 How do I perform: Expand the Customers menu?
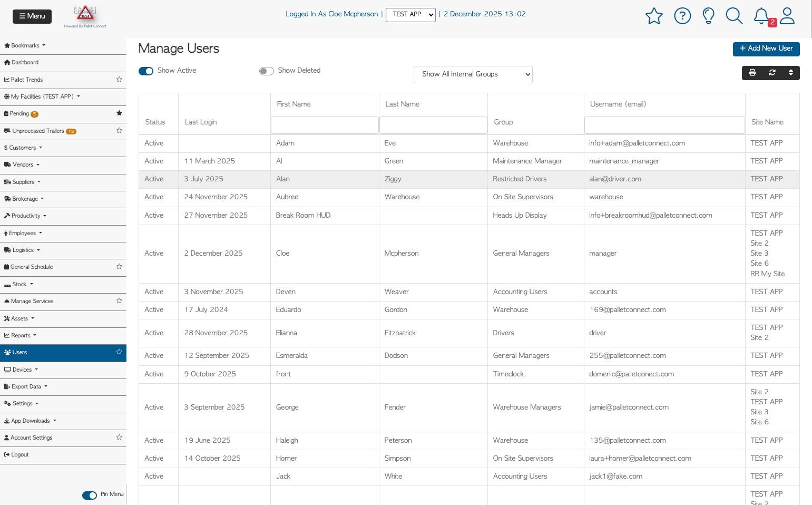(63, 148)
